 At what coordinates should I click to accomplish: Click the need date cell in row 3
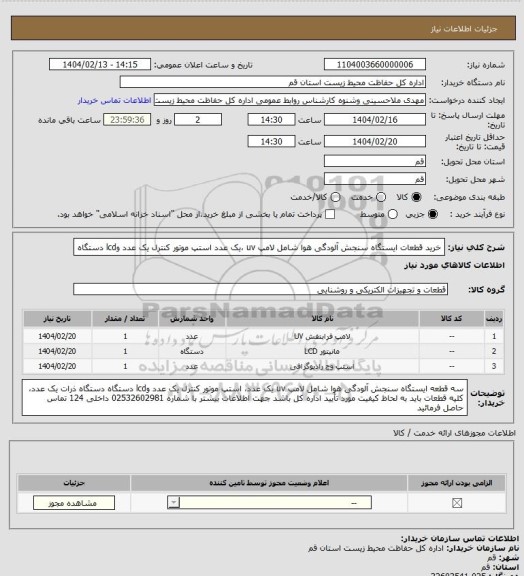click(57, 367)
